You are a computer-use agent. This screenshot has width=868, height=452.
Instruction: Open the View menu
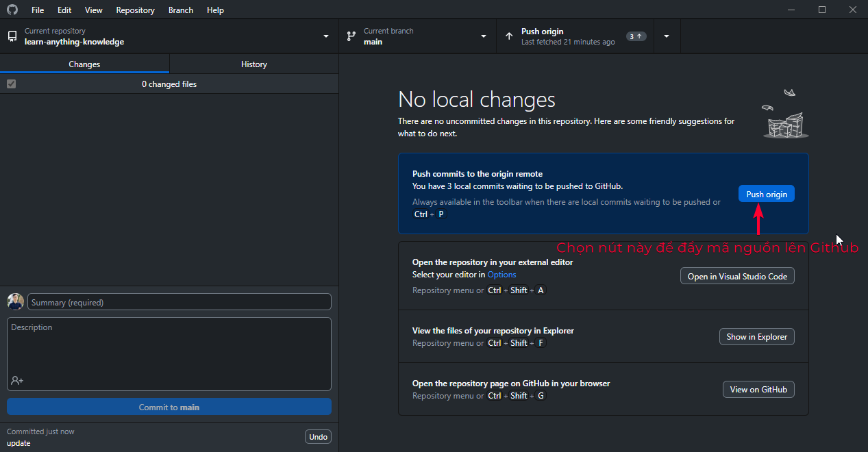click(94, 10)
